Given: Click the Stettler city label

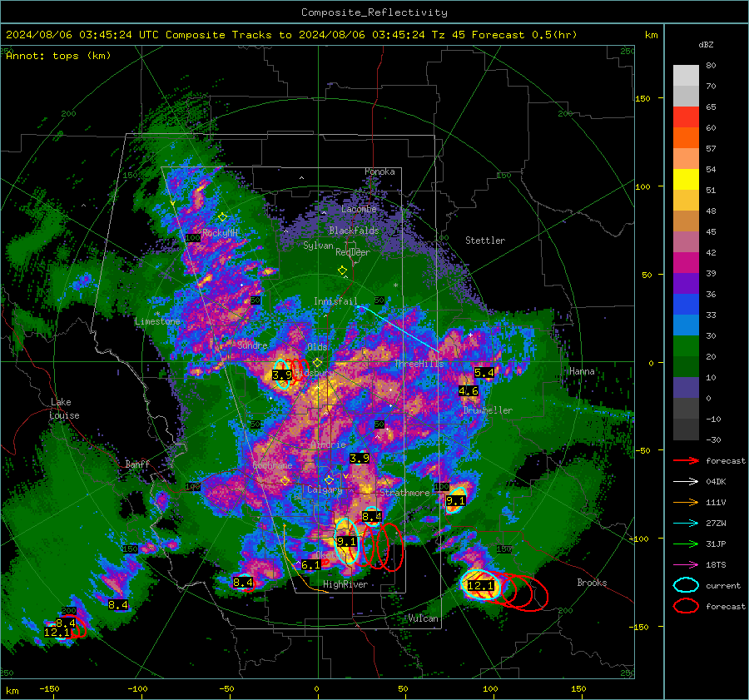Looking at the screenshot, I should click(x=485, y=241).
